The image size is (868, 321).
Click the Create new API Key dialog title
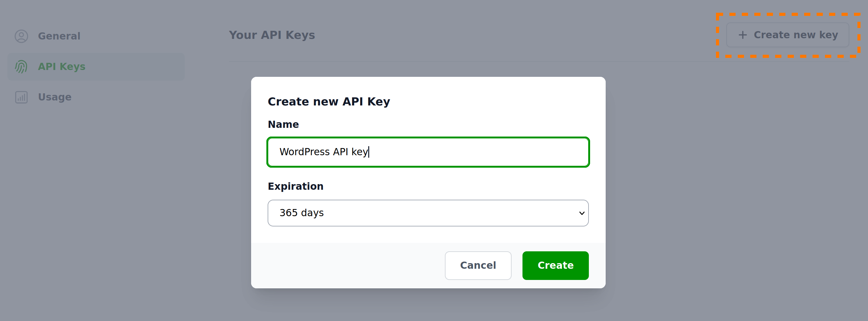pos(329,102)
